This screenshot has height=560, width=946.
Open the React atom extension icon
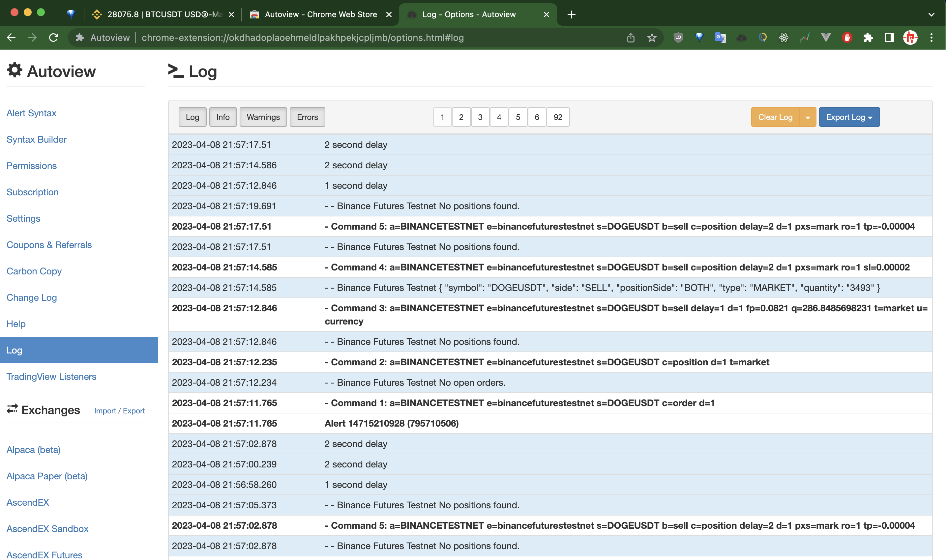point(784,37)
